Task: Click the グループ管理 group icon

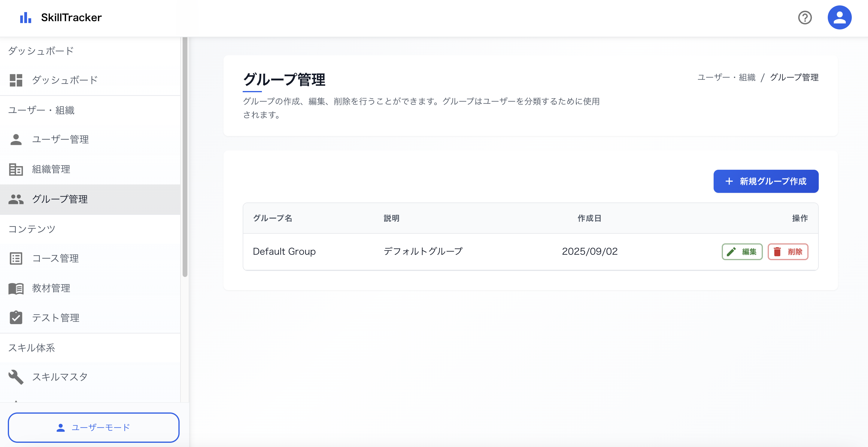Action: pyautogui.click(x=16, y=199)
